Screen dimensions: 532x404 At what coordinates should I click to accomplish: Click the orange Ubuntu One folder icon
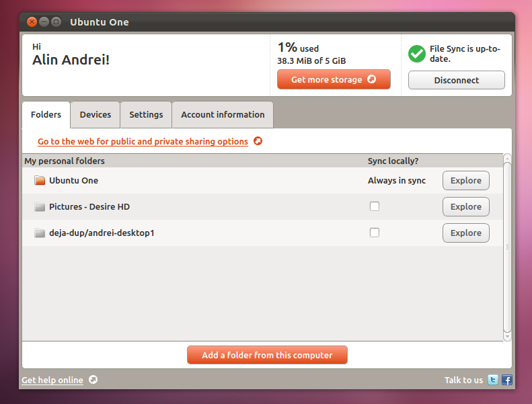coord(40,180)
